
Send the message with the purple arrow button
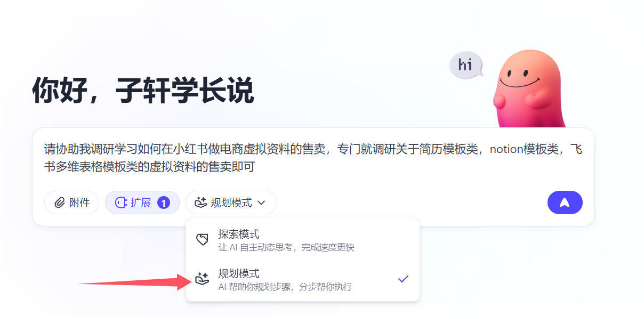pyautogui.click(x=565, y=202)
